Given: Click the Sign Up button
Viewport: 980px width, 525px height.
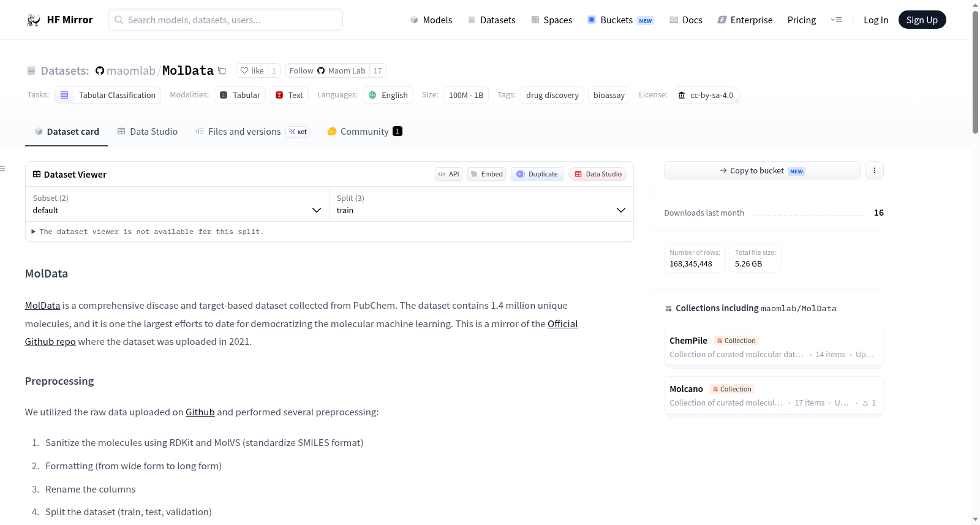Looking at the screenshot, I should tap(922, 20).
